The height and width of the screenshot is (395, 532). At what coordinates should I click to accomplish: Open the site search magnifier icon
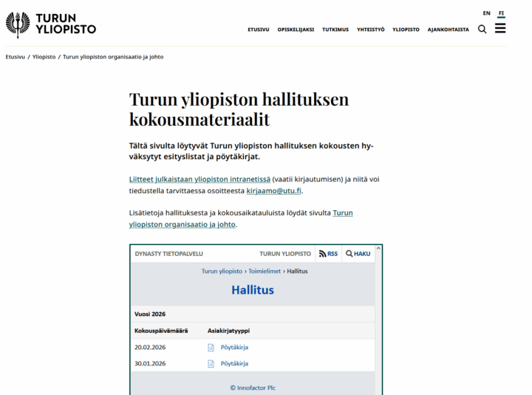coord(482,29)
